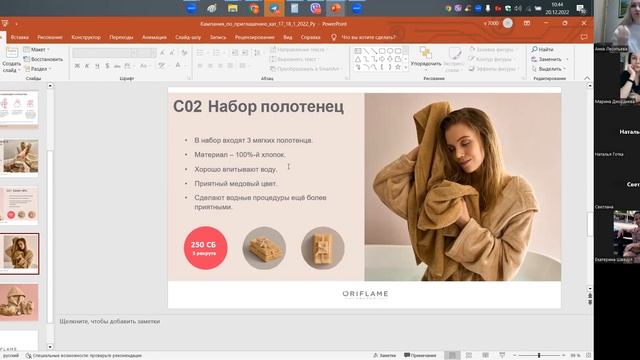The width and height of the screenshot is (640, 360).
Task: Open the change case (Aa) dropdown
Action: (144, 66)
